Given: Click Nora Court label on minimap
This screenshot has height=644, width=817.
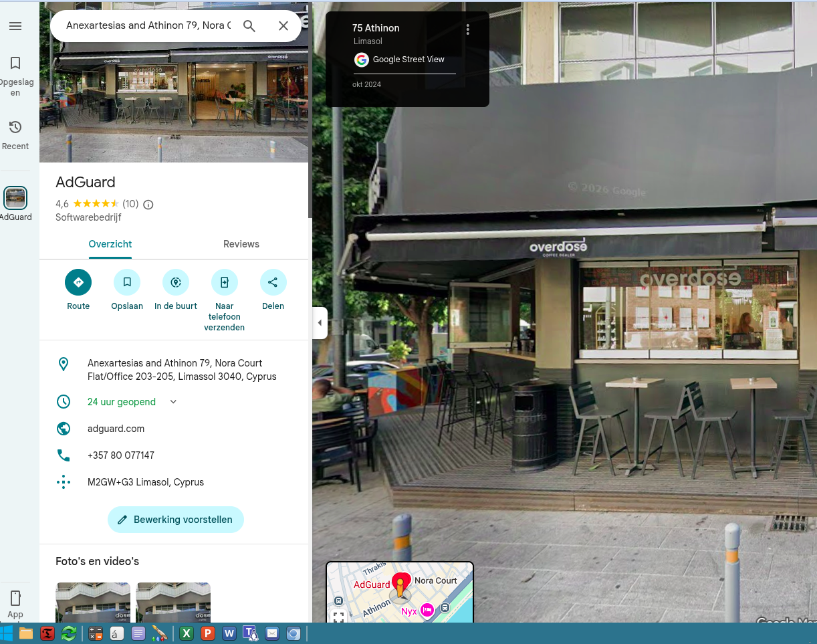Looking at the screenshot, I should tap(436, 580).
